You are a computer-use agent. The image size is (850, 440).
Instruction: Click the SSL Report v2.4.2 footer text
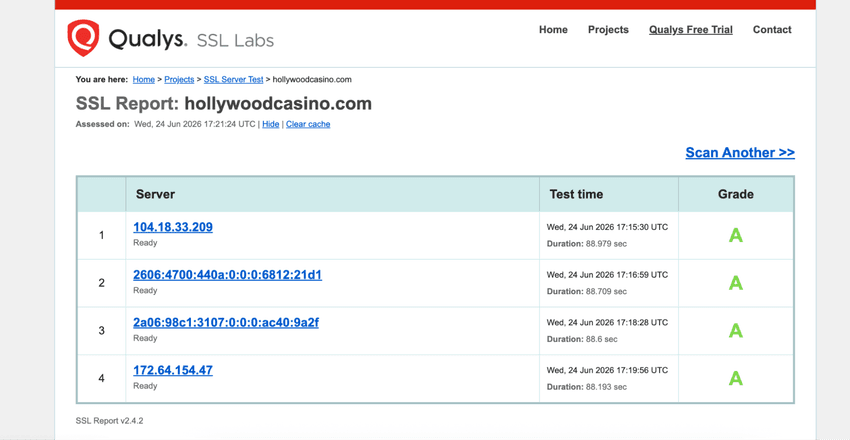(x=110, y=420)
